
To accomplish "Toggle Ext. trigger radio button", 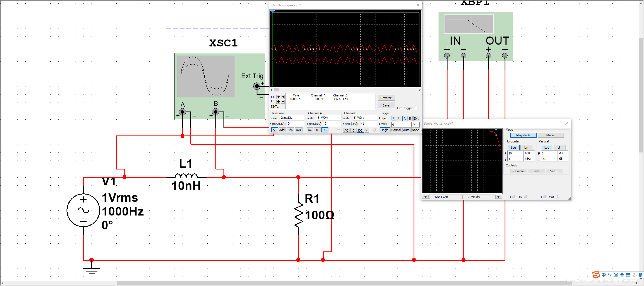I will pos(416,108).
